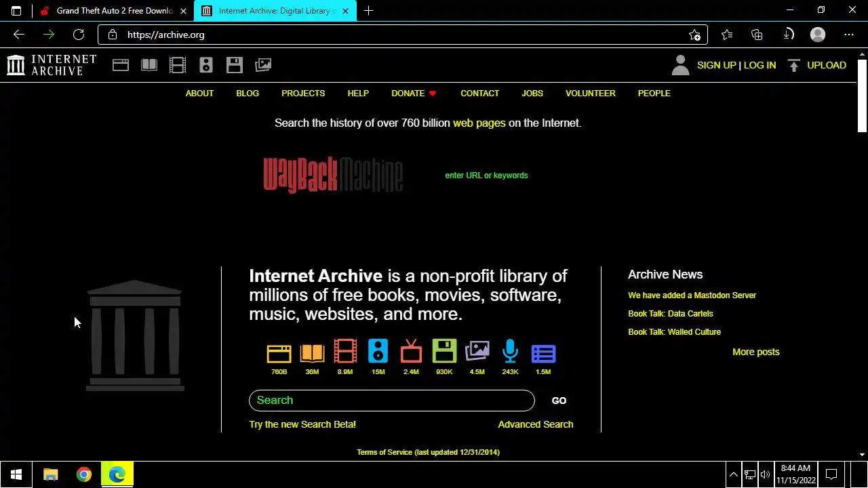868x488 pixels.
Task: Open the browser profile icon
Action: tap(818, 35)
